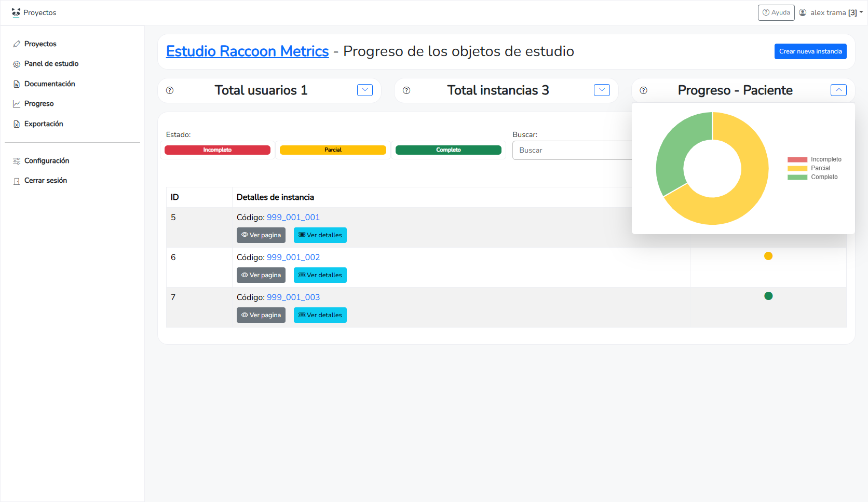Click the spreadsheet icon beside Exportación
The width and height of the screenshot is (868, 502).
click(17, 124)
